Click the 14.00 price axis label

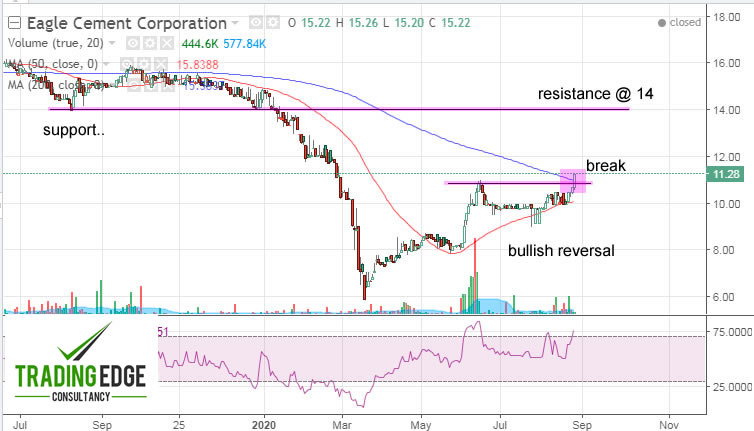point(727,110)
